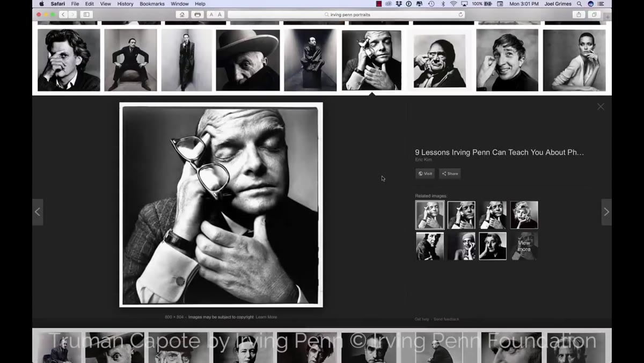Increase text size with large A button
644x363 pixels.
tap(219, 14)
